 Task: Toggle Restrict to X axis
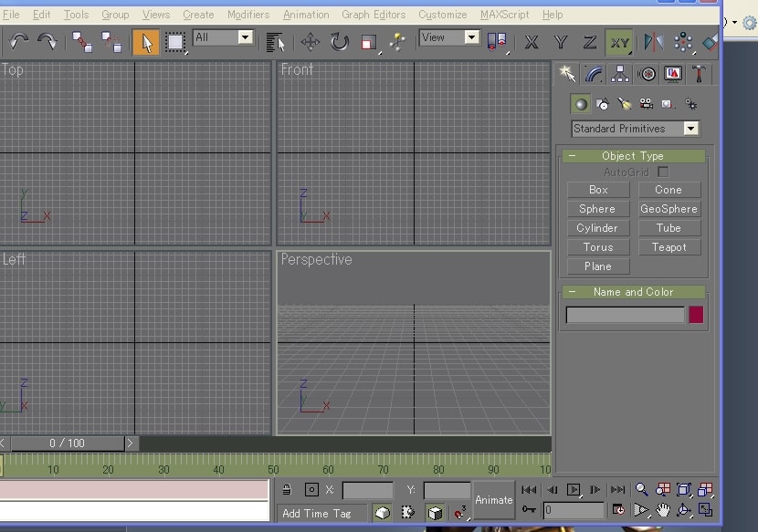(x=532, y=43)
